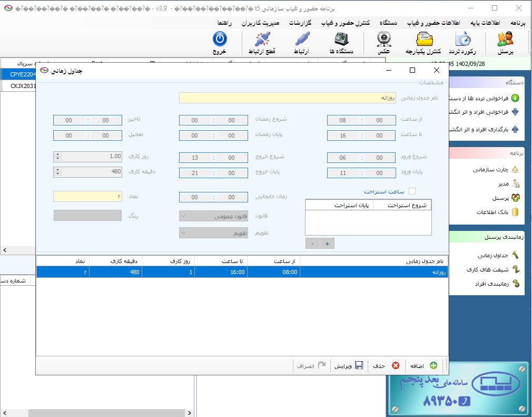532x417 pixels.
Task: Open چارت سازمانی in sidebar
Action: click(496, 169)
